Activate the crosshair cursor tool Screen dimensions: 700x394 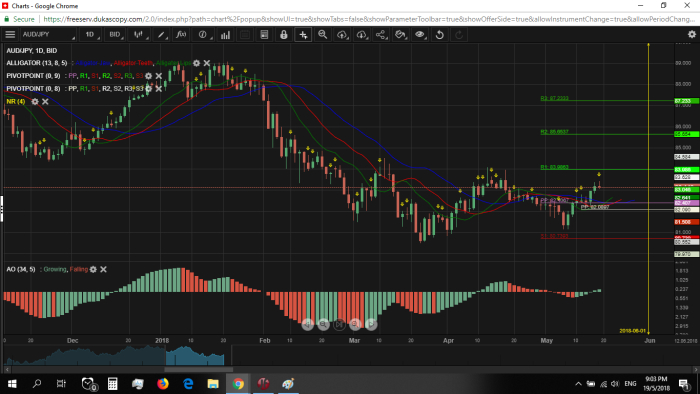pos(303,34)
